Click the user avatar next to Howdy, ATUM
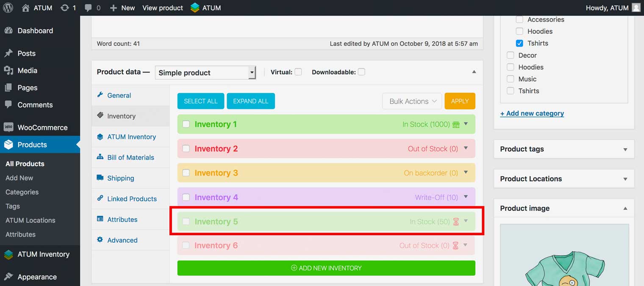Viewport: 644px width, 286px height. tap(636, 8)
